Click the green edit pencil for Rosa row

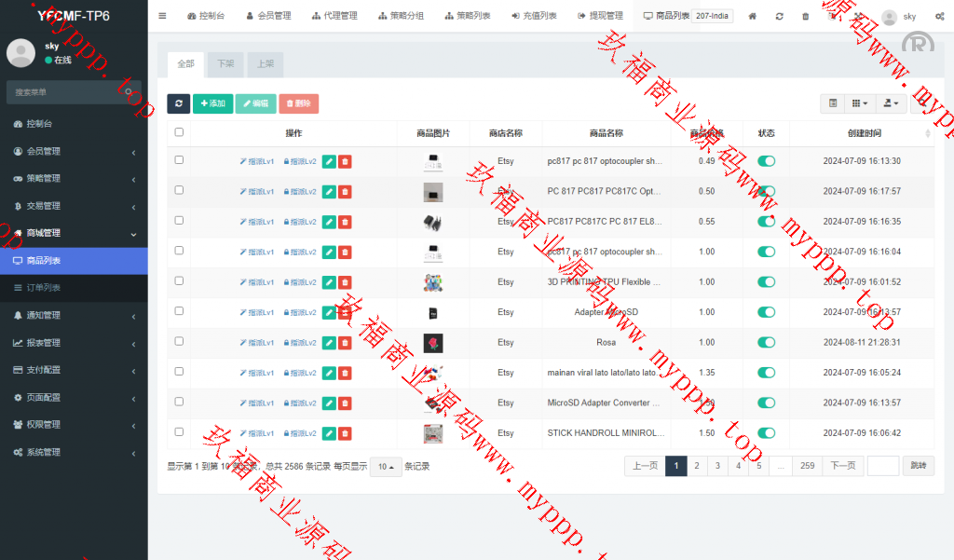pyautogui.click(x=329, y=343)
